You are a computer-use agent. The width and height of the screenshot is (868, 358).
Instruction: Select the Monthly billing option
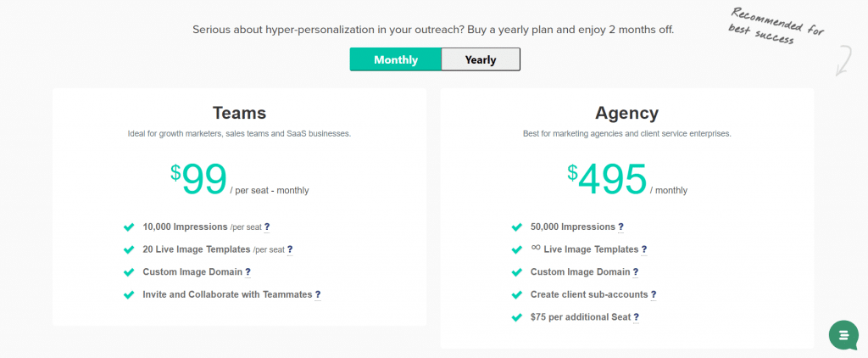[396, 59]
